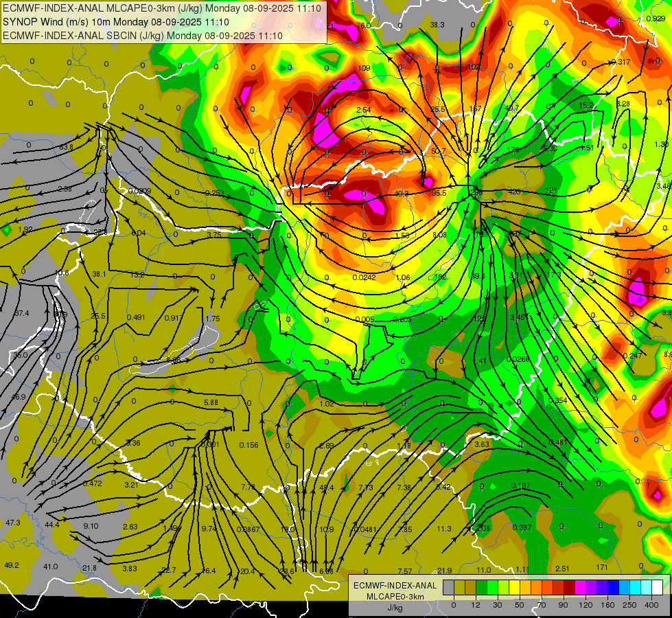This screenshot has width=672, height=618.
Task: Click the legend tick label 90
Action: [x=563, y=605]
